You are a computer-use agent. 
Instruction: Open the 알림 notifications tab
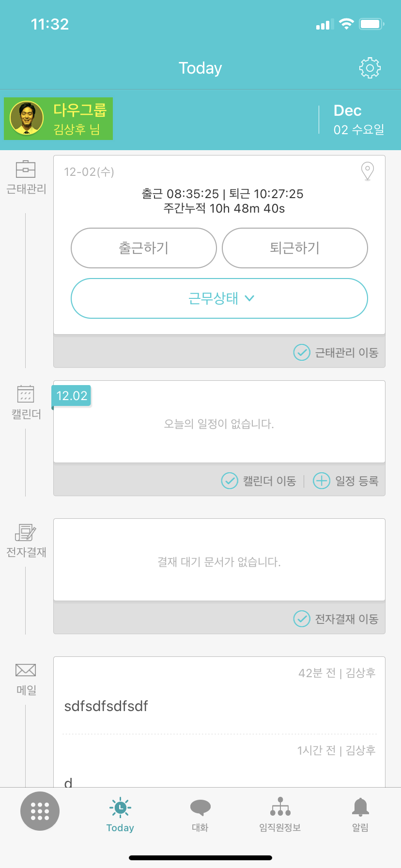pos(360,814)
